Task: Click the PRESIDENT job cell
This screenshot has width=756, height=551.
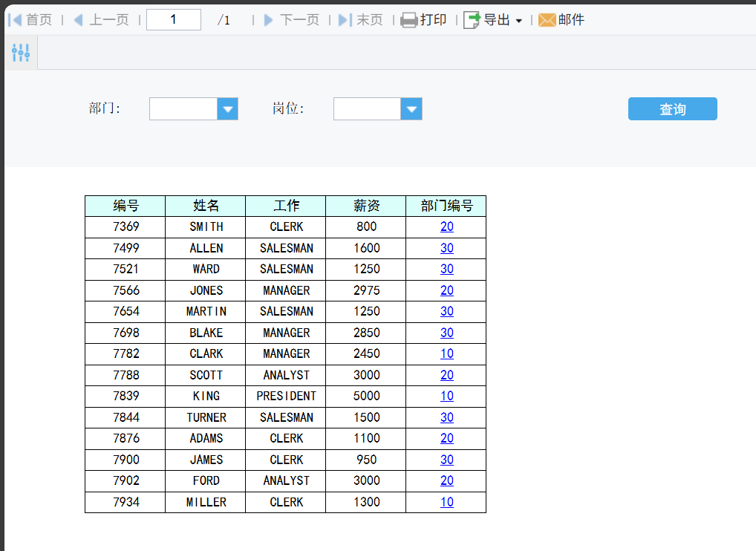Action: click(286, 396)
